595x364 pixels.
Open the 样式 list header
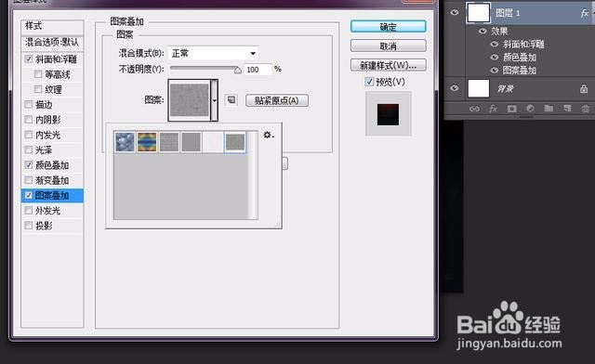(52, 26)
